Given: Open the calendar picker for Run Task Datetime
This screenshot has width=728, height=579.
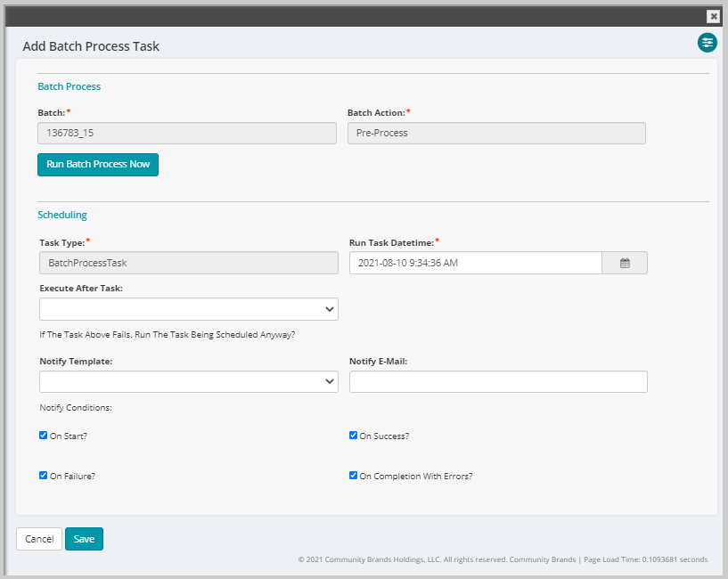Looking at the screenshot, I should (x=624, y=263).
